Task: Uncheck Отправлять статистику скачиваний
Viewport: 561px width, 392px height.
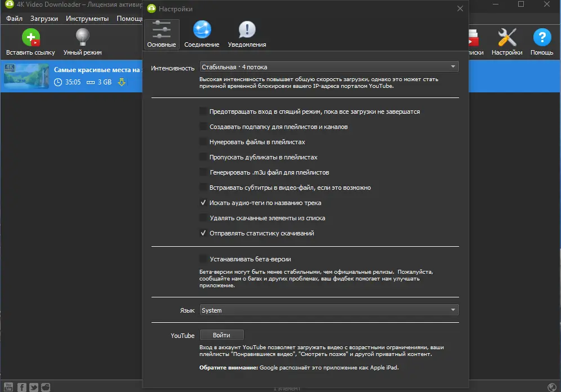Action: tap(203, 233)
